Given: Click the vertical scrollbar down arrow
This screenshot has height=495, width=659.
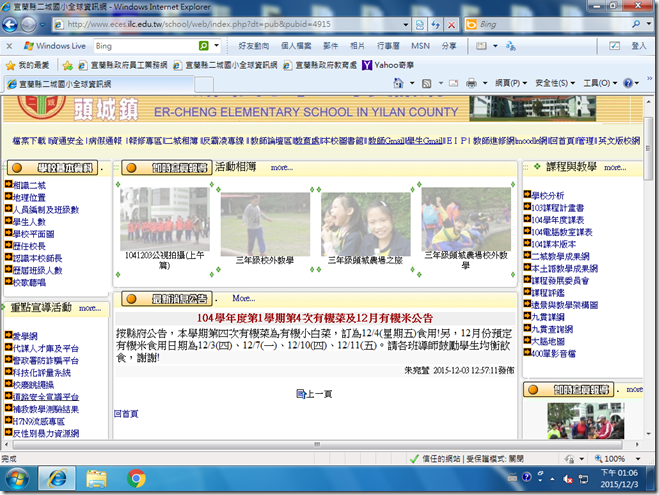Looking at the screenshot, I should point(648,434).
